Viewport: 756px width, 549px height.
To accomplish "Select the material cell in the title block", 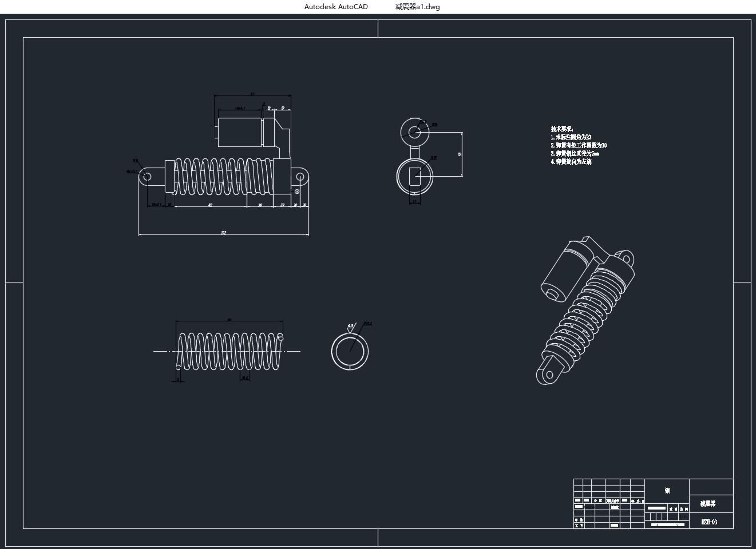I will point(667,490).
